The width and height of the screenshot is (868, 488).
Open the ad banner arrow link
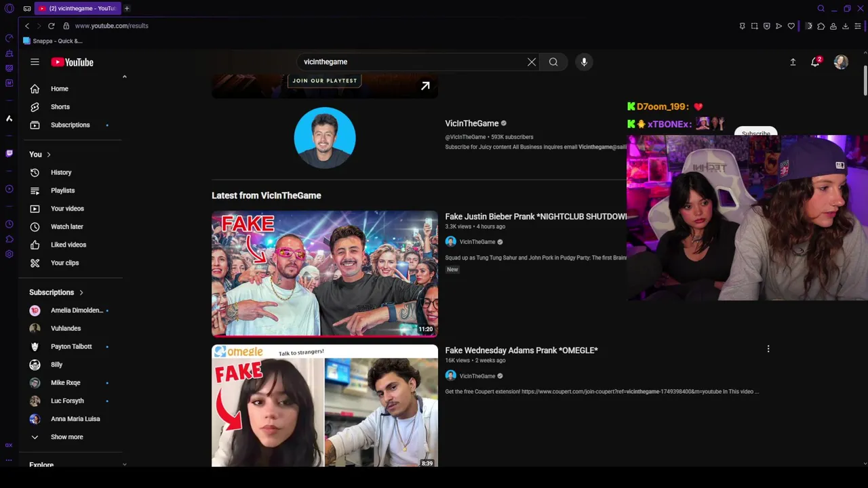pyautogui.click(x=425, y=86)
